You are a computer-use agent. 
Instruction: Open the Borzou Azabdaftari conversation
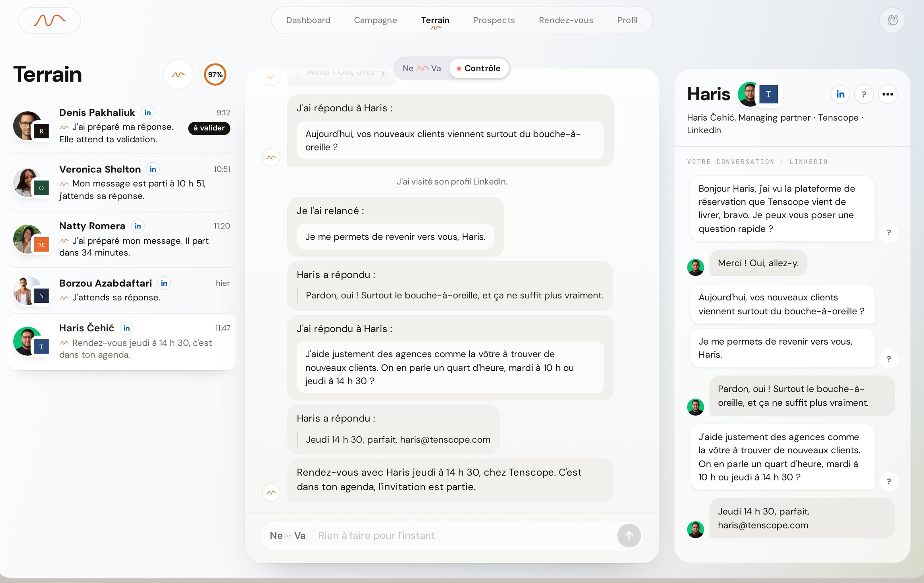122,290
